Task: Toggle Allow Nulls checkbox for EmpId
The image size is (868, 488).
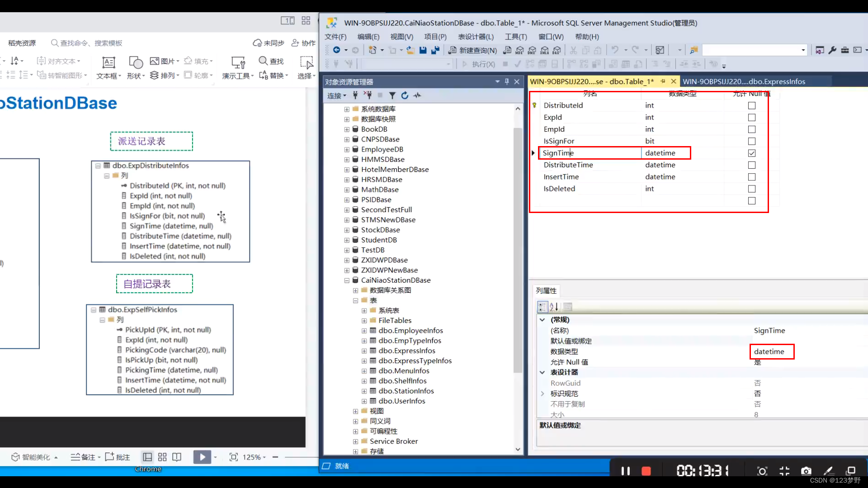Action: [752, 129]
